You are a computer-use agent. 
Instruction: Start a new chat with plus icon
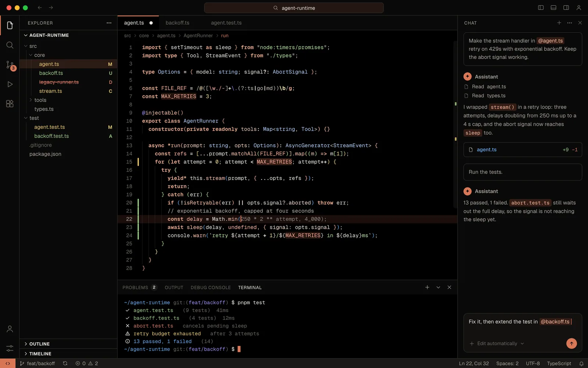coord(559,23)
